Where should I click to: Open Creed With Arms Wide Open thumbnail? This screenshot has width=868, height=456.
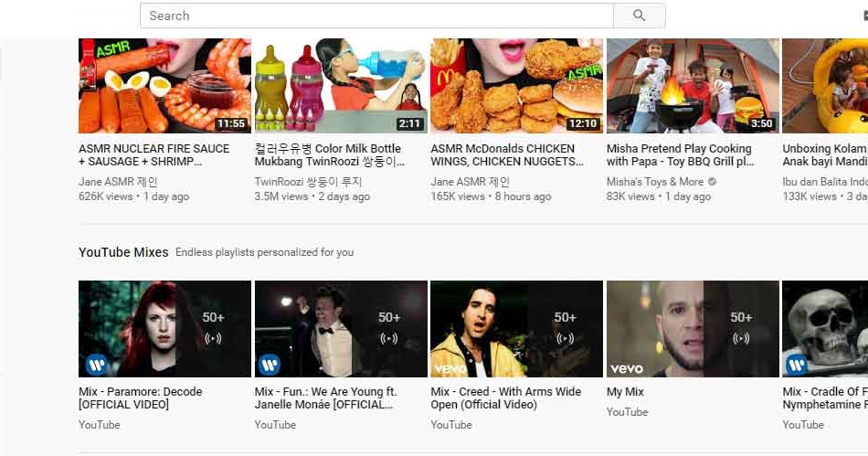click(516, 329)
